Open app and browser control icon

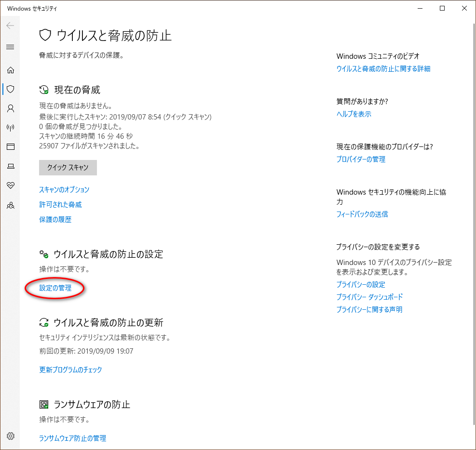pyautogui.click(x=10, y=147)
